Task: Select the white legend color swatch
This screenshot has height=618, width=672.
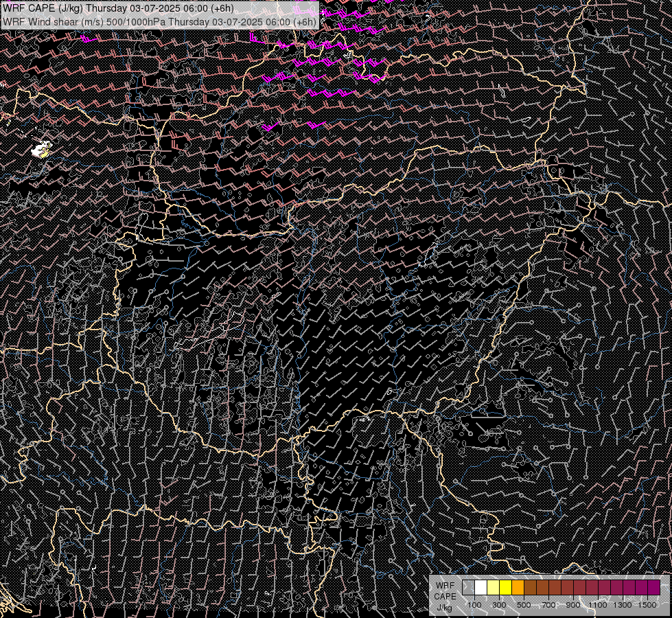Action: tap(481, 588)
